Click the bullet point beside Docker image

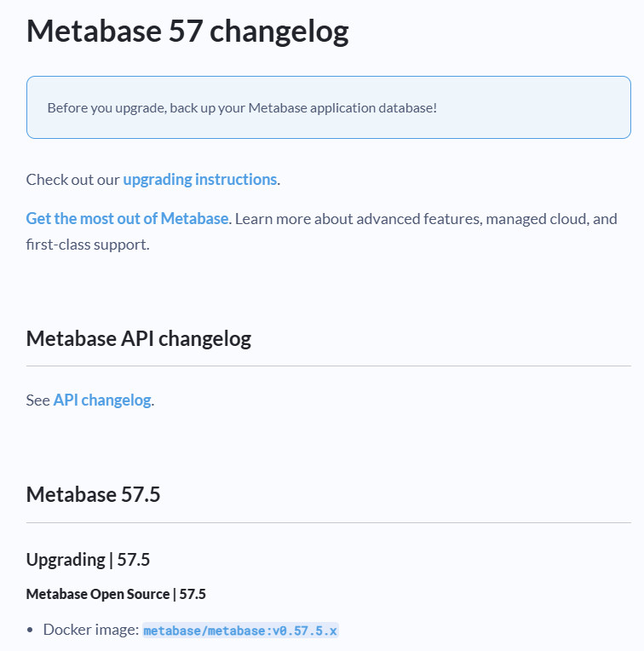click(x=32, y=631)
